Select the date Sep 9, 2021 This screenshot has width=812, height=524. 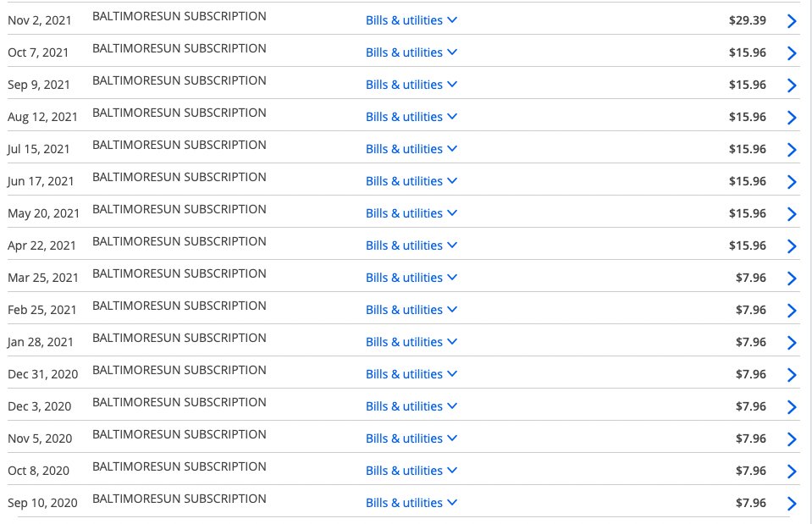coord(39,85)
